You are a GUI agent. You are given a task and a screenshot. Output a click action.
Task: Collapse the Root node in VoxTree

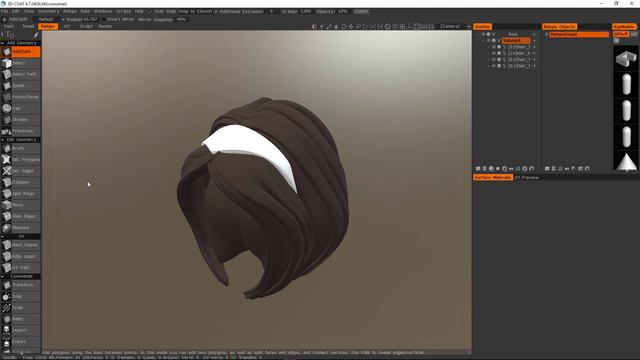point(478,34)
